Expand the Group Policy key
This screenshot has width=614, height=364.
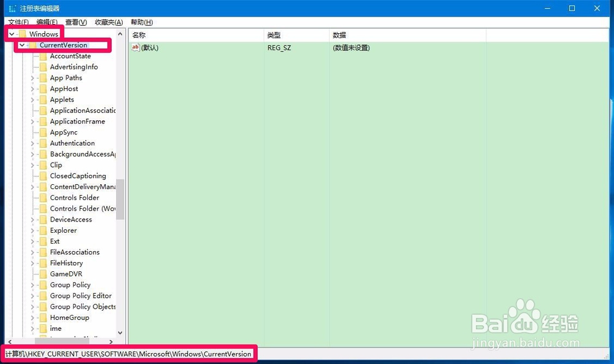coord(33,285)
